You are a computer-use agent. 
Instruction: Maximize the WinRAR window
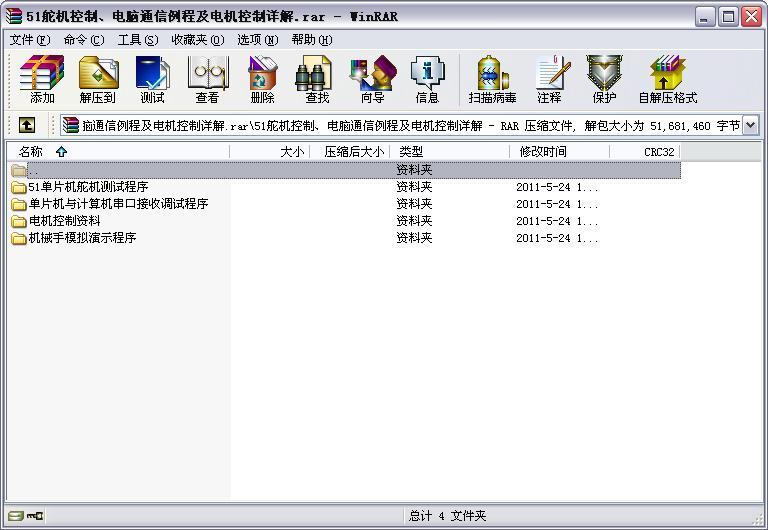pos(728,17)
